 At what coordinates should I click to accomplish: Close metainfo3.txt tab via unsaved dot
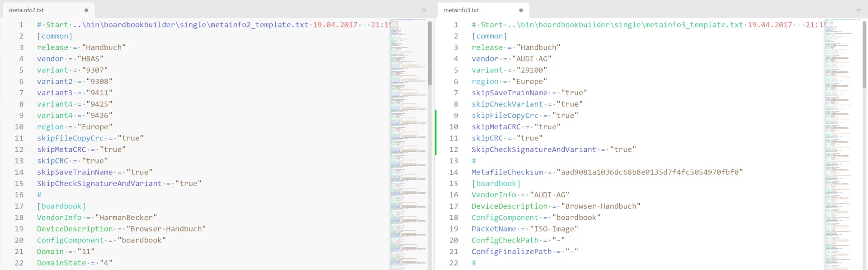(521, 10)
